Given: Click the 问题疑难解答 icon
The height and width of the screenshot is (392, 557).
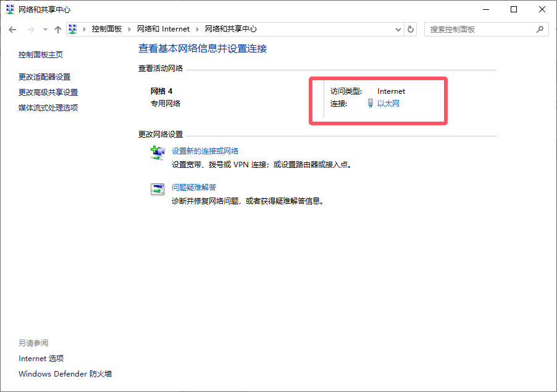Looking at the screenshot, I should click(158, 190).
